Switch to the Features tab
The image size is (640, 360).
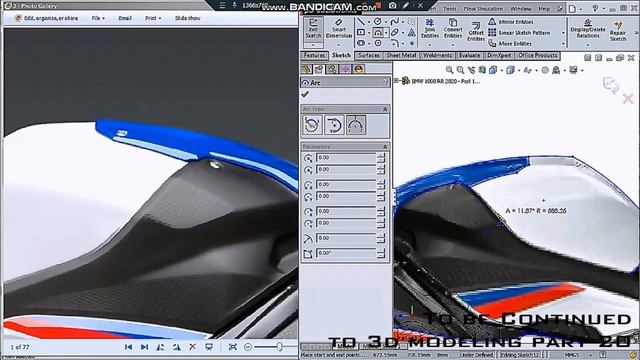pos(314,56)
